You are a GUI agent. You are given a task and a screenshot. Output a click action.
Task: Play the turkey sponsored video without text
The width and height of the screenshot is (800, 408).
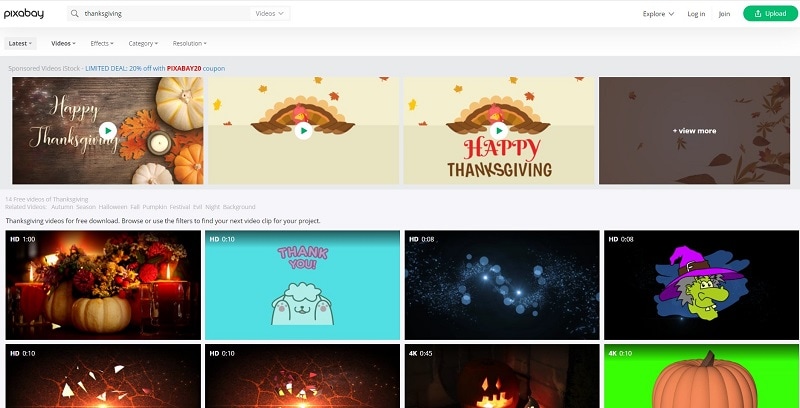click(304, 131)
